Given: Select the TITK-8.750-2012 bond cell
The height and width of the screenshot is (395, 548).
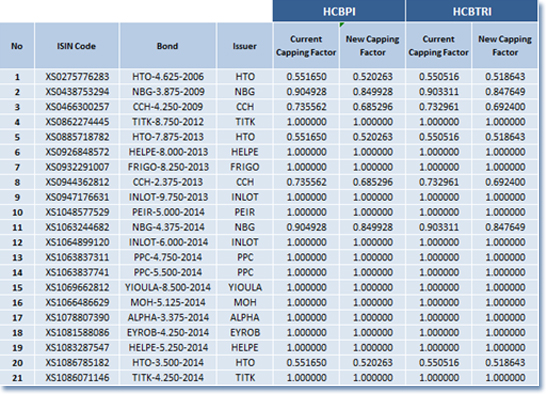Looking at the screenshot, I should (x=168, y=122).
